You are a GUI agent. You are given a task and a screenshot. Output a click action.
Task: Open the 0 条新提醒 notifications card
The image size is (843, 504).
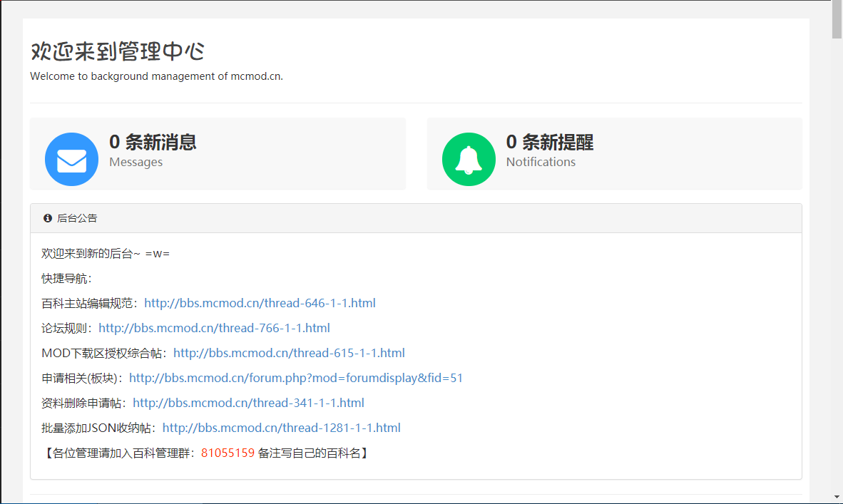click(615, 154)
